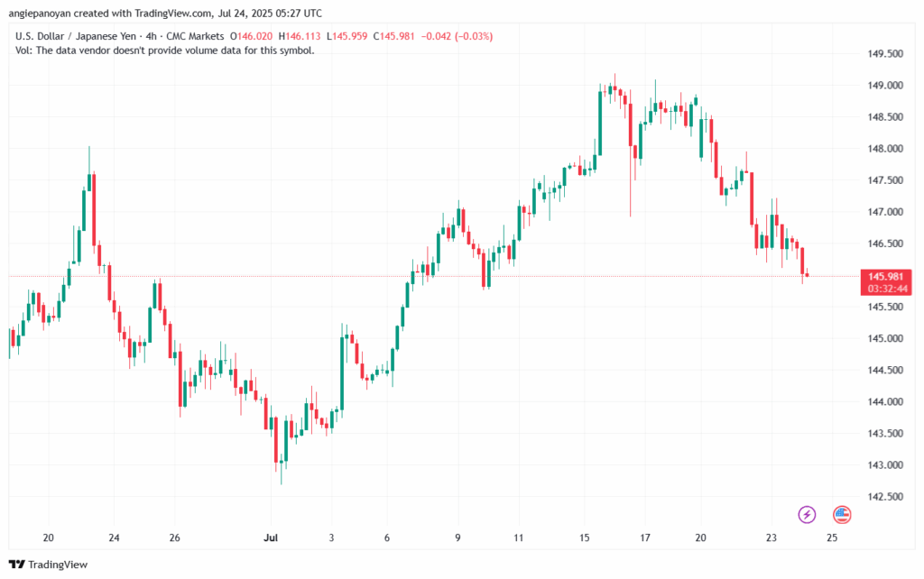Click the close value C145.981
The image size is (924, 579).
(x=394, y=36)
